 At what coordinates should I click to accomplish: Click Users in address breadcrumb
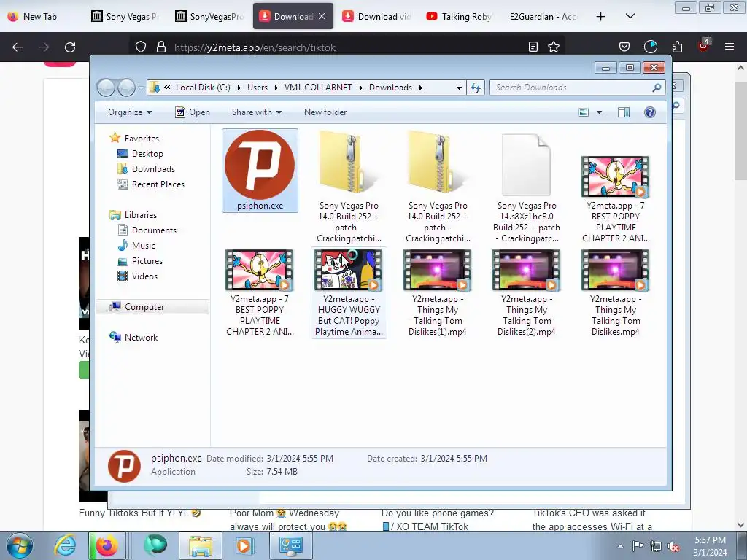(x=258, y=87)
